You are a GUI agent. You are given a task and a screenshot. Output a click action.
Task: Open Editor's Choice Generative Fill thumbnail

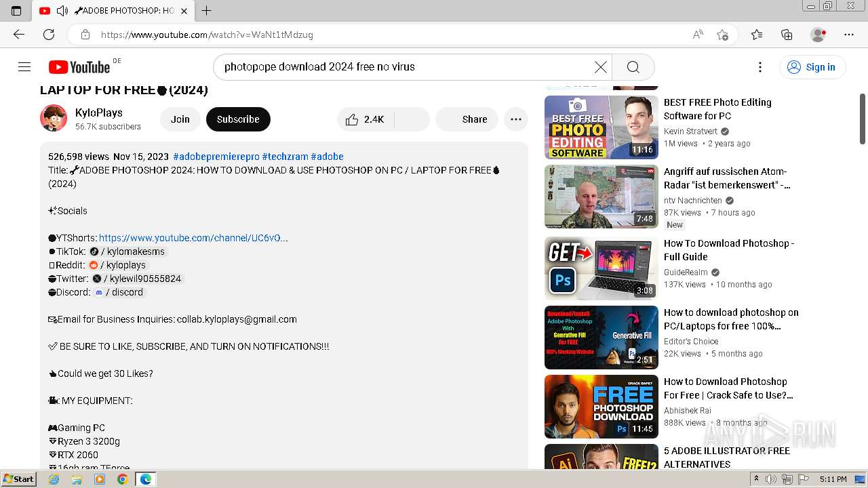[x=601, y=338]
